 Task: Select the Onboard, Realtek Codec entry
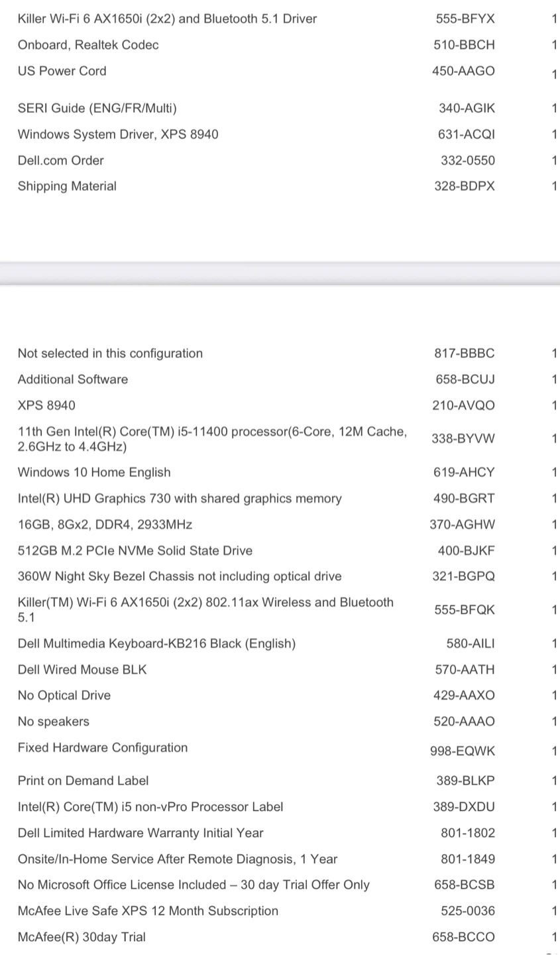(88, 44)
